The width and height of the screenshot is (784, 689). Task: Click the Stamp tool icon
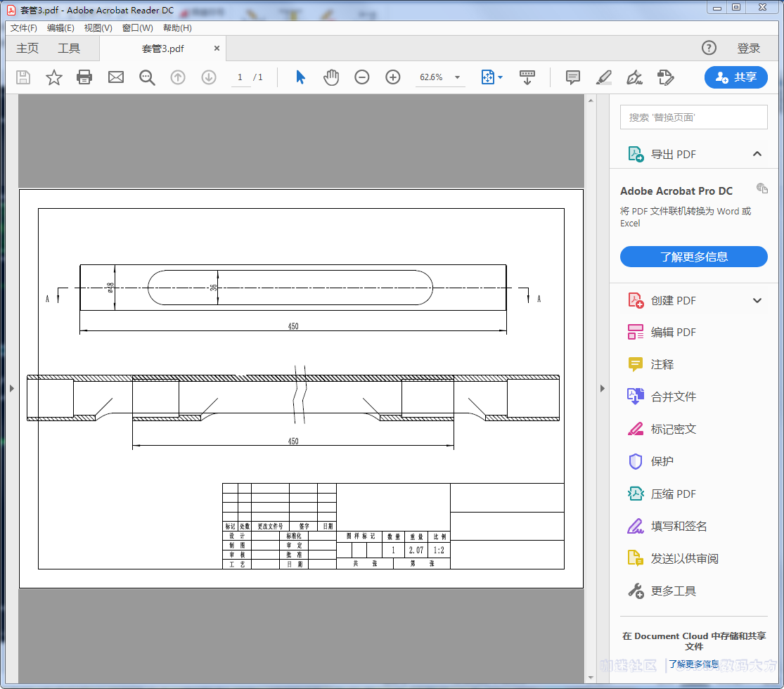click(665, 77)
